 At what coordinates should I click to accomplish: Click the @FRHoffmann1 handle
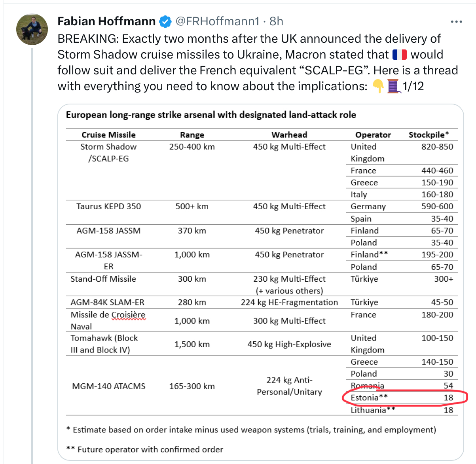point(217,21)
